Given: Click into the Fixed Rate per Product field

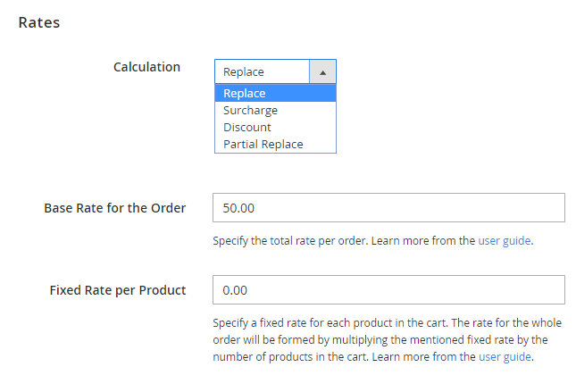Looking at the screenshot, I should pos(388,290).
